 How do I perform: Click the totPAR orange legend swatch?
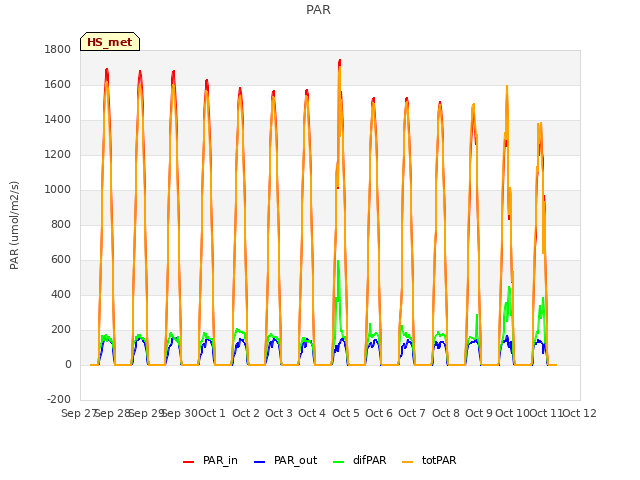(407, 462)
